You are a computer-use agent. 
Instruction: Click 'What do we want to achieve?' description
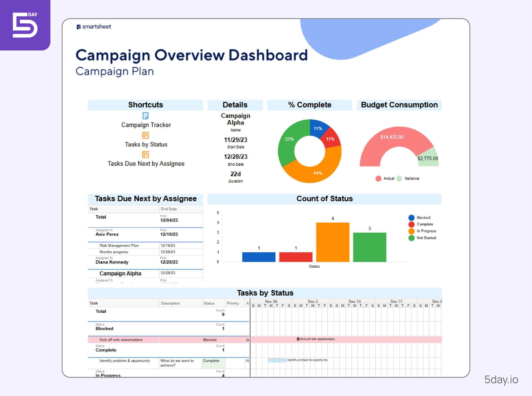pyautogui.click(x=177, y=363)
